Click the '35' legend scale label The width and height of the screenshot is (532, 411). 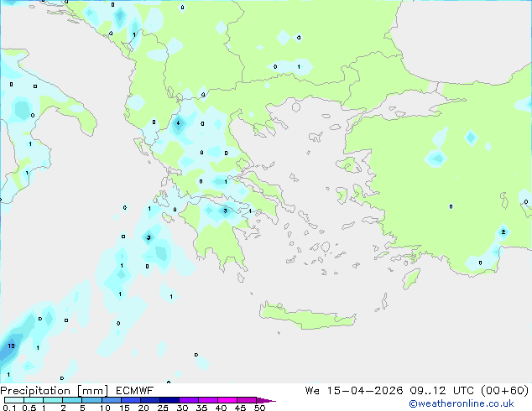point(201,408)
